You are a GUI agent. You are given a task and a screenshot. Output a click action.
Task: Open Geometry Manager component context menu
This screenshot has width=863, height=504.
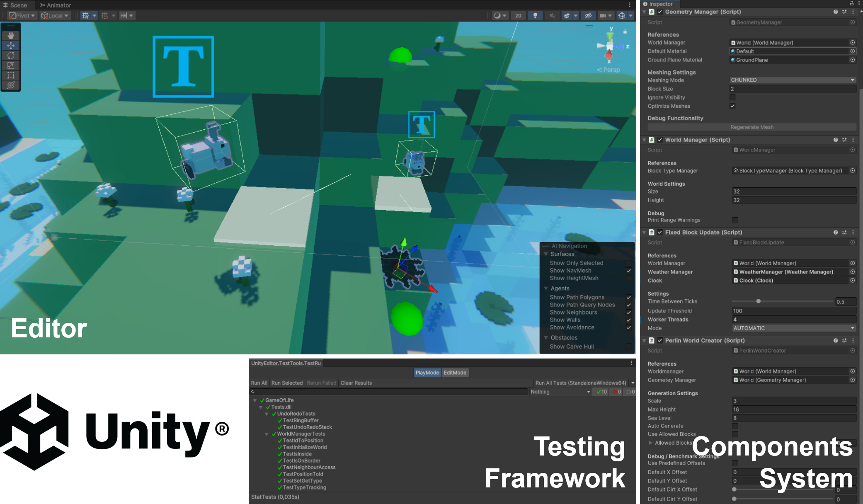(853, 12)
